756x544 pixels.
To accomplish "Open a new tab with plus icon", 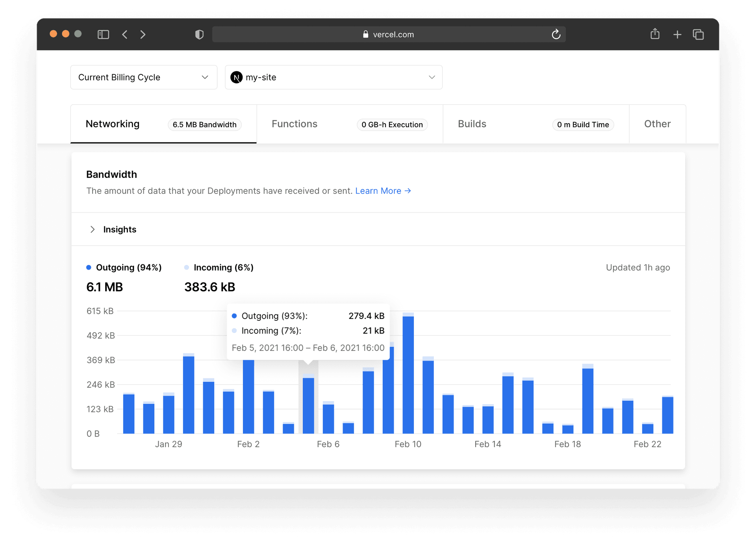I will click(x=677, y=35).
